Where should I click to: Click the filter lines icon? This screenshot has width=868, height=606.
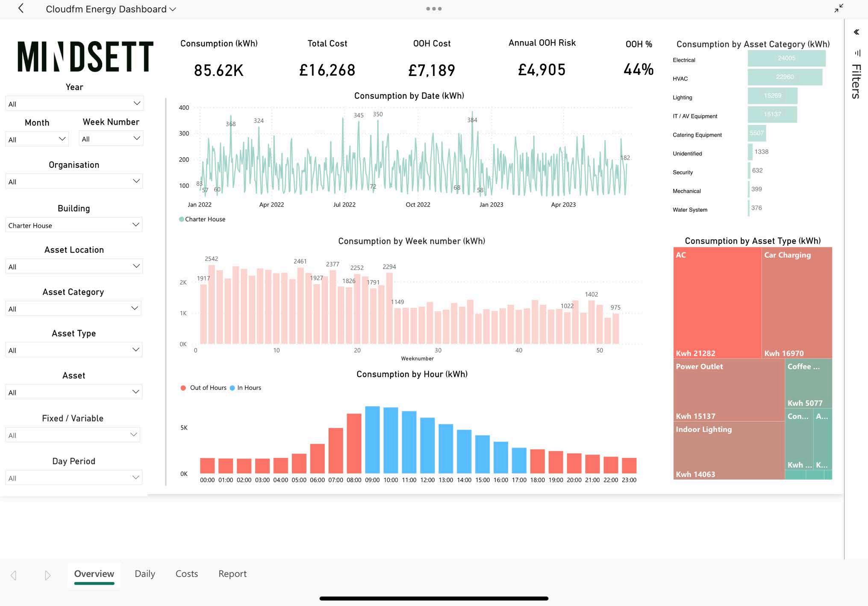tap(857, 53)
